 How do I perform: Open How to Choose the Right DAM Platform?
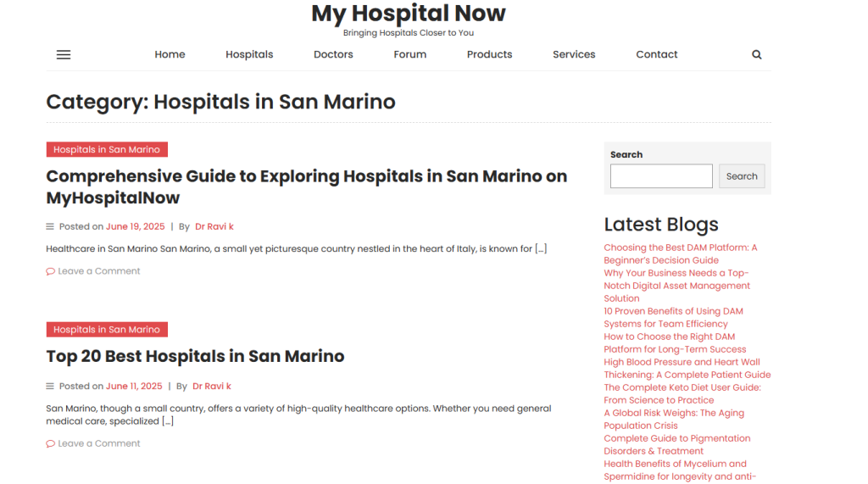[x=675, y=343]
